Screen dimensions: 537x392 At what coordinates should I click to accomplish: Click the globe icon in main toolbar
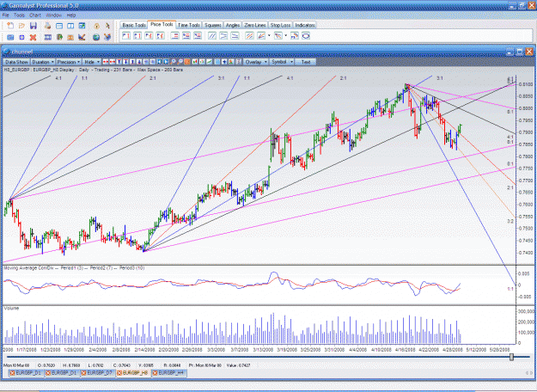point(96,37)
